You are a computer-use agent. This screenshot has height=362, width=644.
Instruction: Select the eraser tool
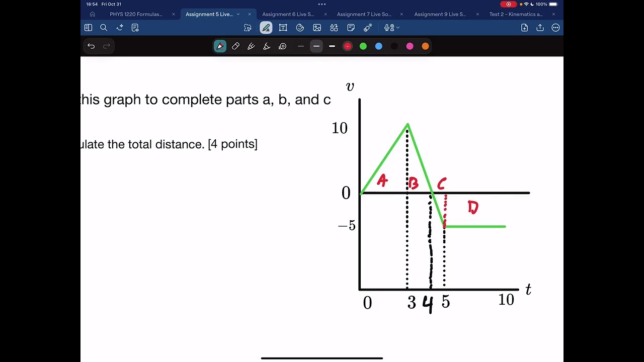235,46
